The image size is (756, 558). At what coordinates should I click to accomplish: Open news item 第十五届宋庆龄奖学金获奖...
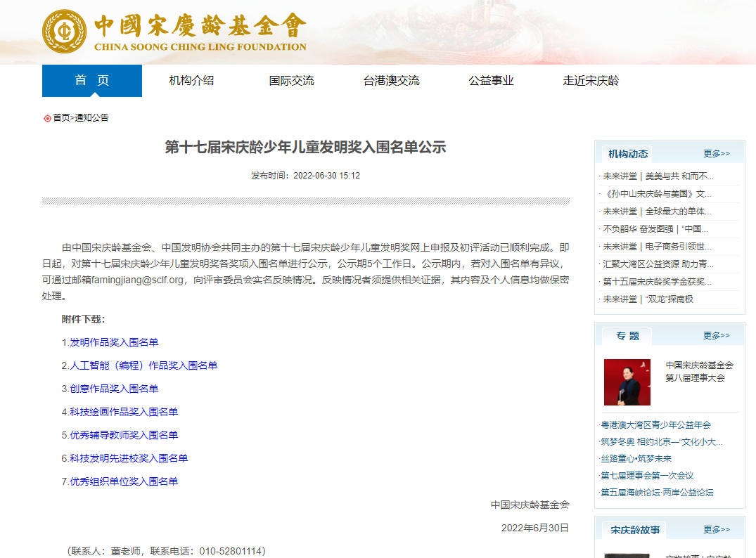coord(657,281)
